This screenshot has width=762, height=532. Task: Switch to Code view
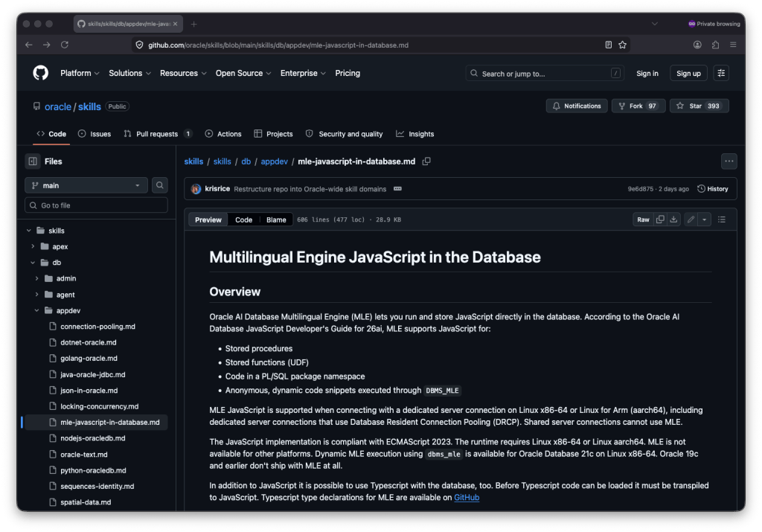click(243, 219)
